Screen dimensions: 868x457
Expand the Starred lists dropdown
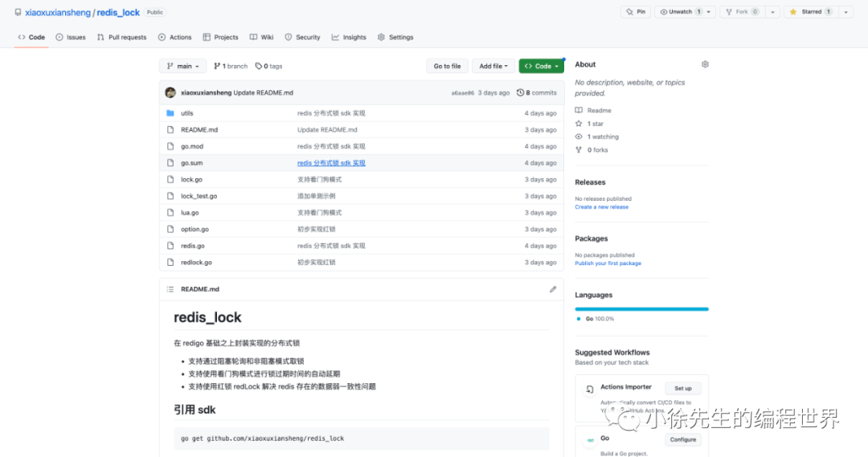(x=845, y=11)
